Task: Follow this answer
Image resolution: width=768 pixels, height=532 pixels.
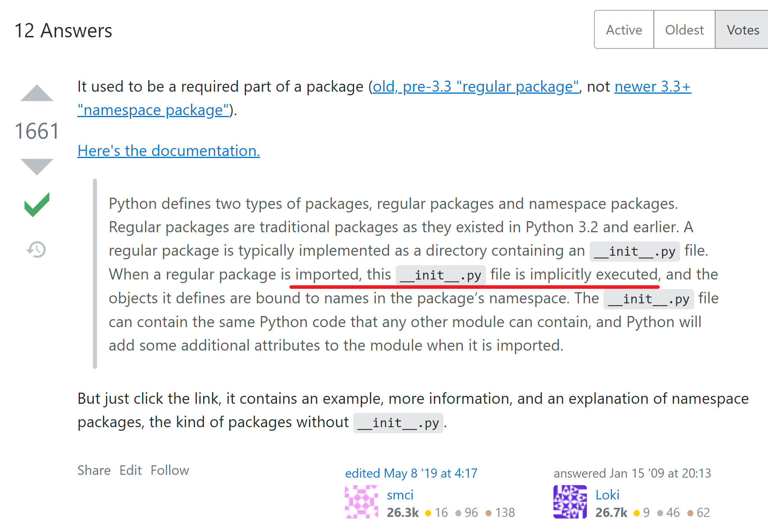Action: pyautogui.click(x=170, y=470)
